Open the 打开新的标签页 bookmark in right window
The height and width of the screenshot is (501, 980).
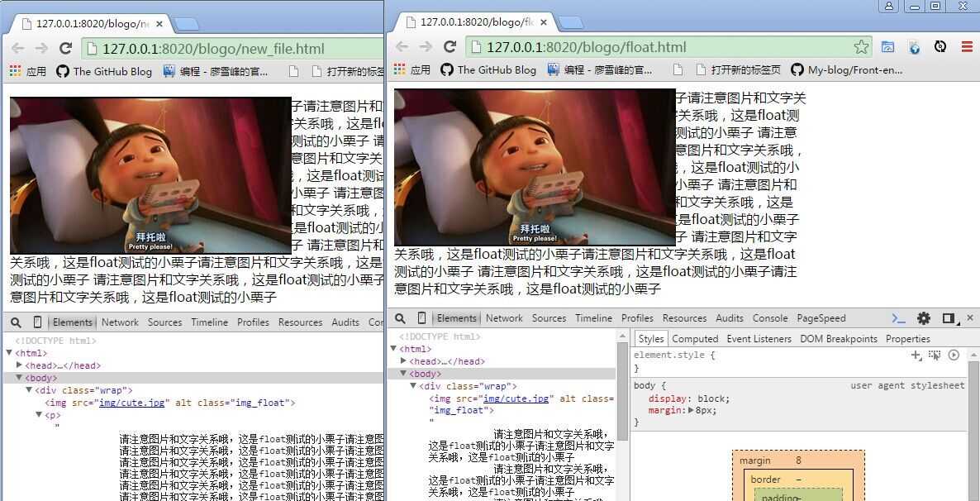click(x=738, y=70)
